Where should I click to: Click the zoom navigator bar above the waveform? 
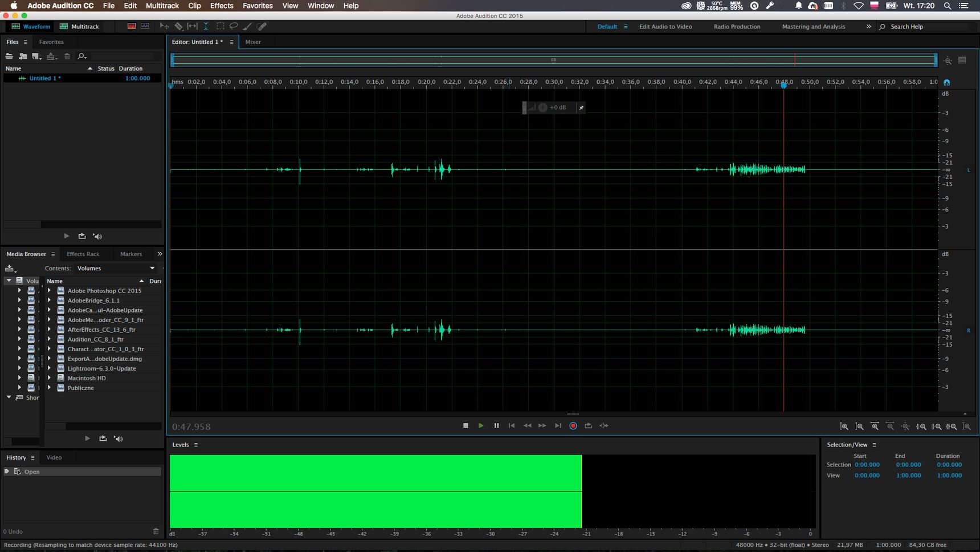[x=553, y=60]
